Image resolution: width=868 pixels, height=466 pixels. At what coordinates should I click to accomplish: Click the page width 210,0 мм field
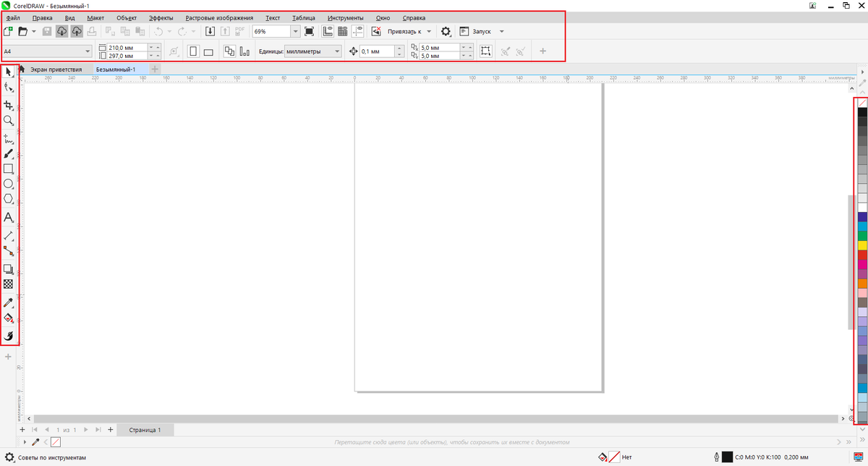pos(127,48)
